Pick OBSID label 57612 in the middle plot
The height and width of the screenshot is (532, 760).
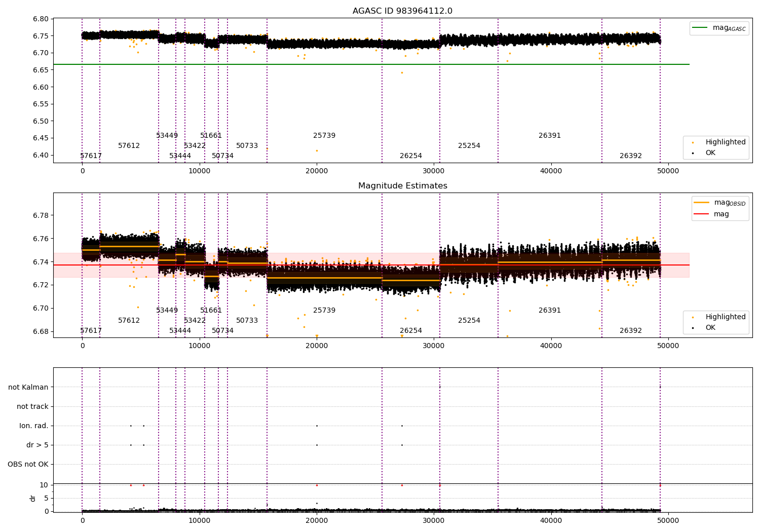(x=129, y=321)
